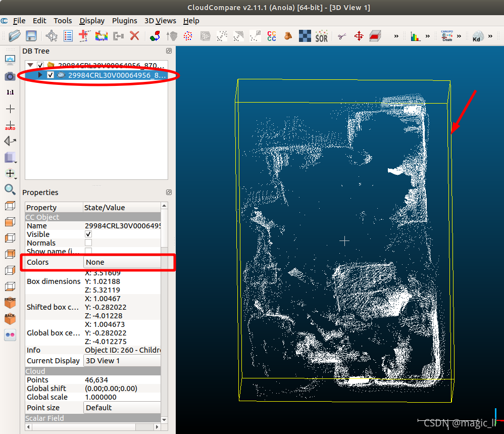Viewport: 504px width, 434px height.
Task: Open the Current Display dropdown 3D View 1
Action: (122, 361)
